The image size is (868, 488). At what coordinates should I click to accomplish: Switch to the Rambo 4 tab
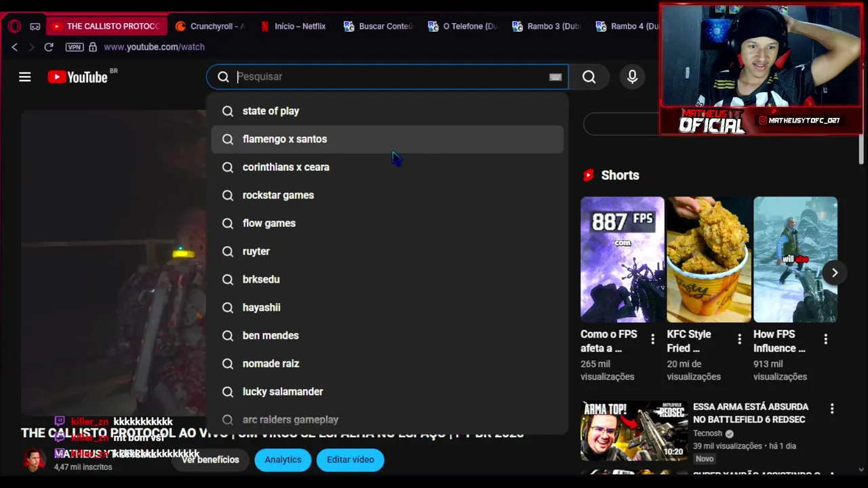[627, 26]
